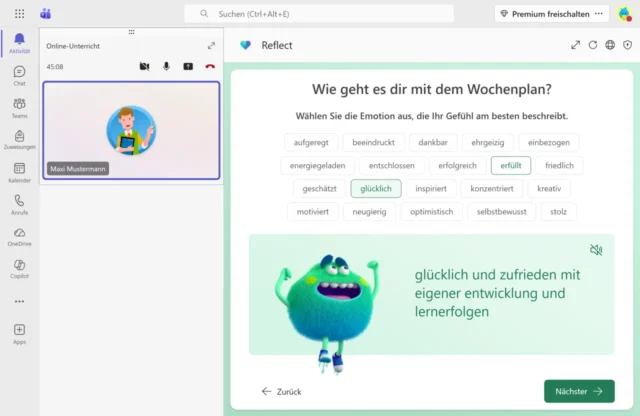640x416 pixels.
Task: Pick the konzentriert emotion
Action: 492,189
